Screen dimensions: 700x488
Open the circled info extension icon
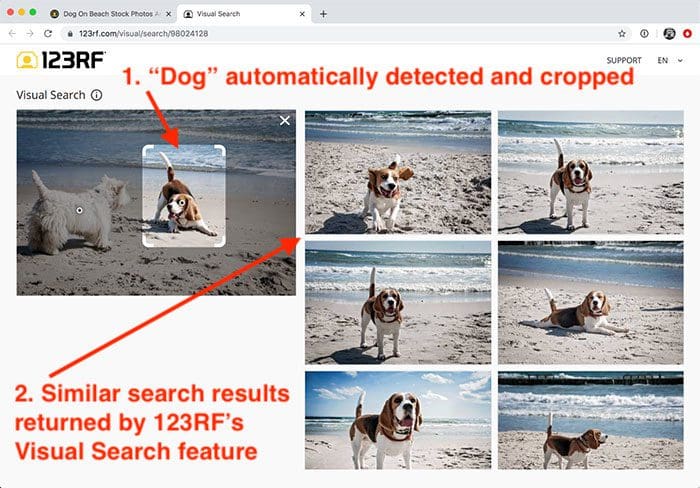(x=644, y=33)
